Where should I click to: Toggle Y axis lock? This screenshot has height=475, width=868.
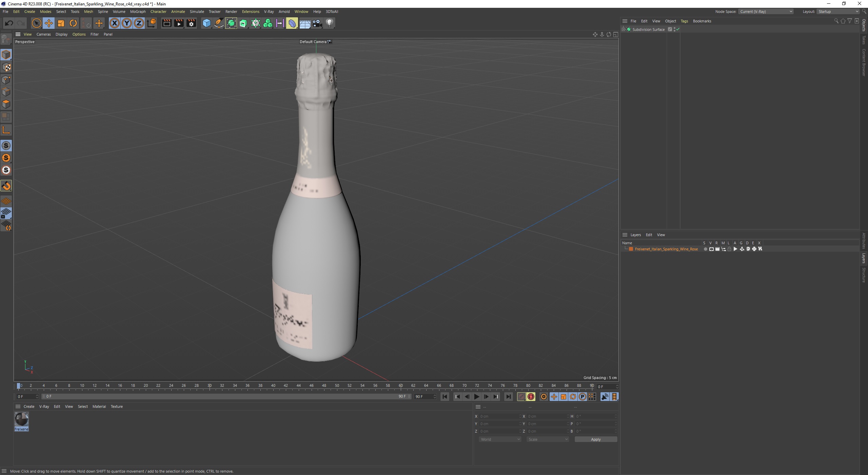[127, 23]
